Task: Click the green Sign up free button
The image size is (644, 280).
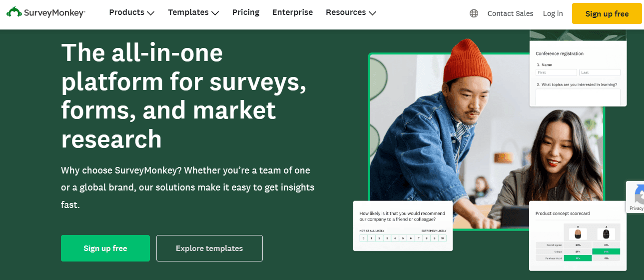Action: tap(105, 248)
